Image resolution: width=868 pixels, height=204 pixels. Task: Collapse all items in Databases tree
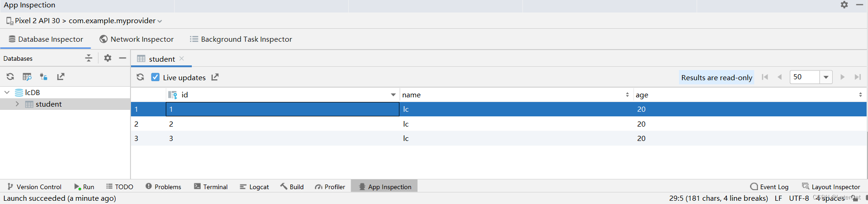click(x=89, y=58)
